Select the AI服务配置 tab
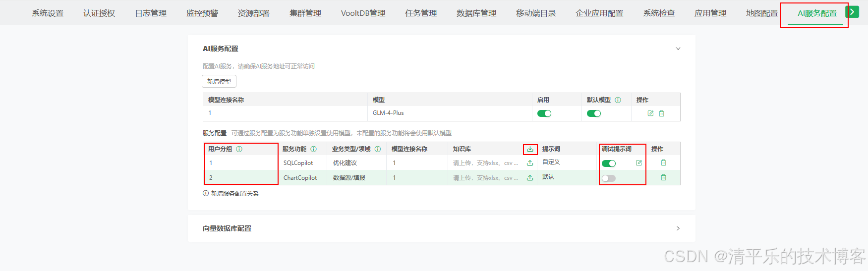This screenshot has width=868, height=271. coord(817,13)
